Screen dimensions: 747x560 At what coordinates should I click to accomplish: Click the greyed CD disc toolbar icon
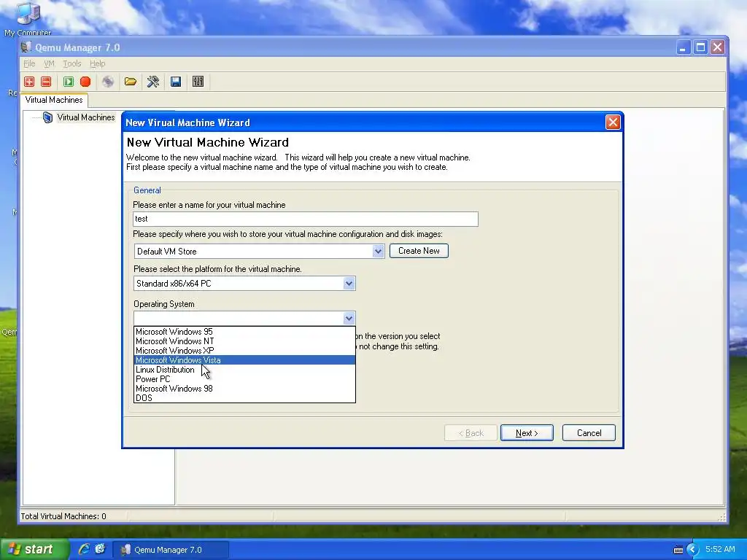coord(108,82)
